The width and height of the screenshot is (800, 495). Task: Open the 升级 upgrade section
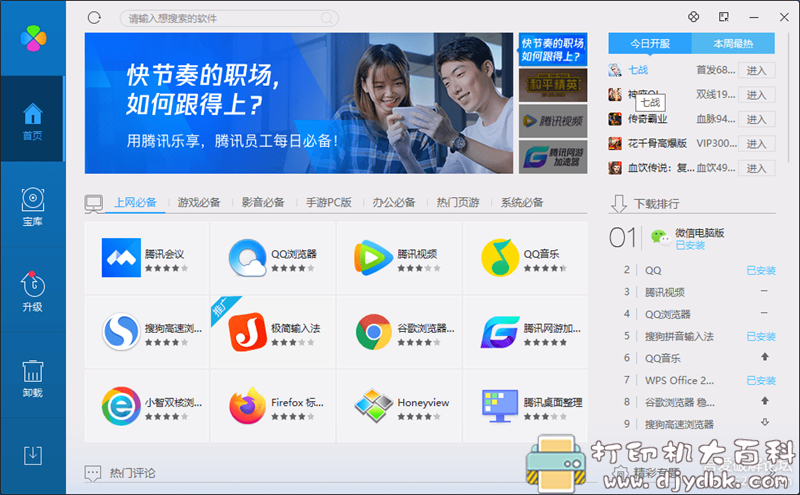33,290
